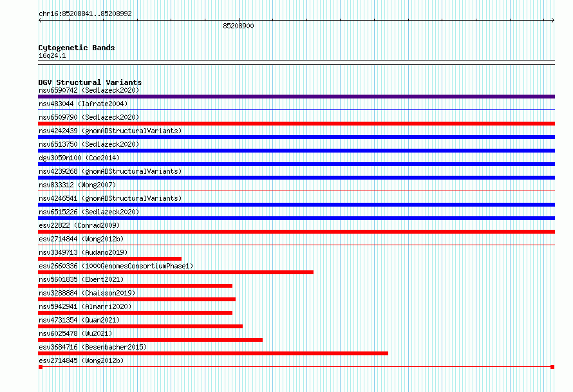Viewport: 573px width, 392px height.
Task: Click the left end marker of esv2714845
Action: 41,367
